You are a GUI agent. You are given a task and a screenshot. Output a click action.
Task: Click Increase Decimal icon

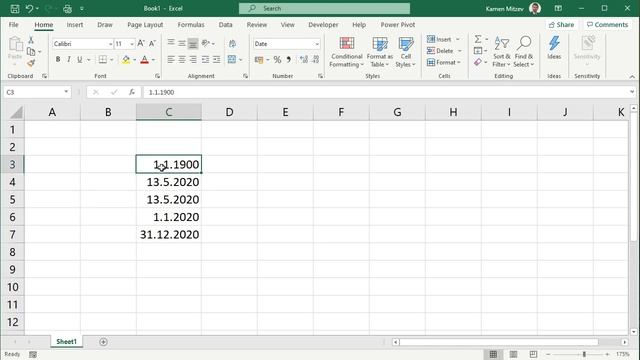point(304,60)
